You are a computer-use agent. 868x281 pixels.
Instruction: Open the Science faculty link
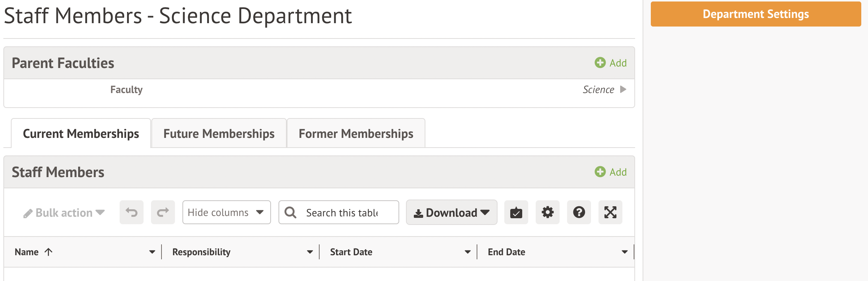pyautogui.click(x=599, y=90)
